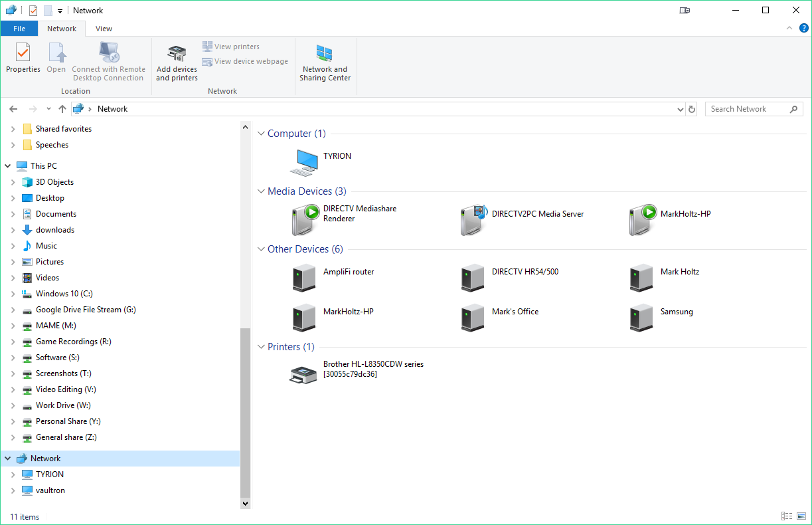Switch to Details view icon in status bar
This screenshot has height=525, width=812.
click(787, 516)
